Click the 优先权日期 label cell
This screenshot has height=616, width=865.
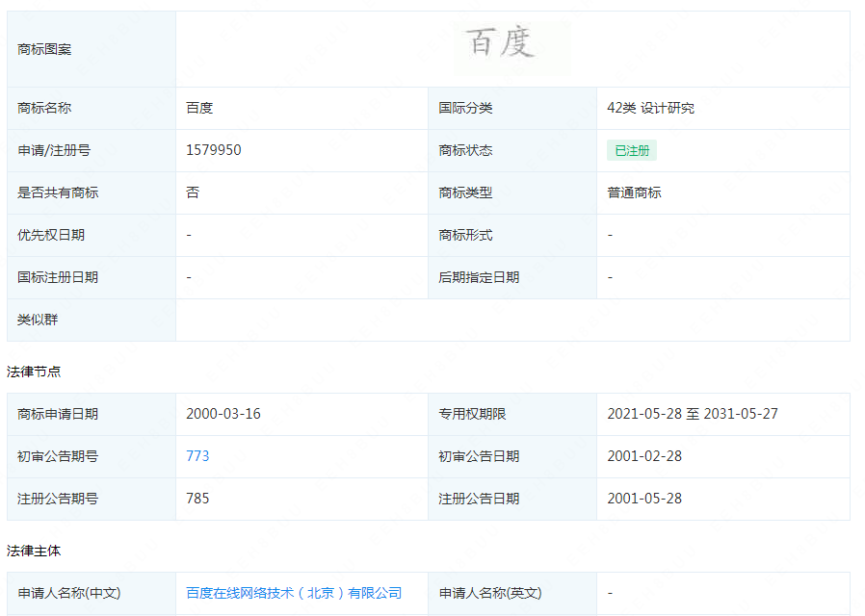point(92,235)
